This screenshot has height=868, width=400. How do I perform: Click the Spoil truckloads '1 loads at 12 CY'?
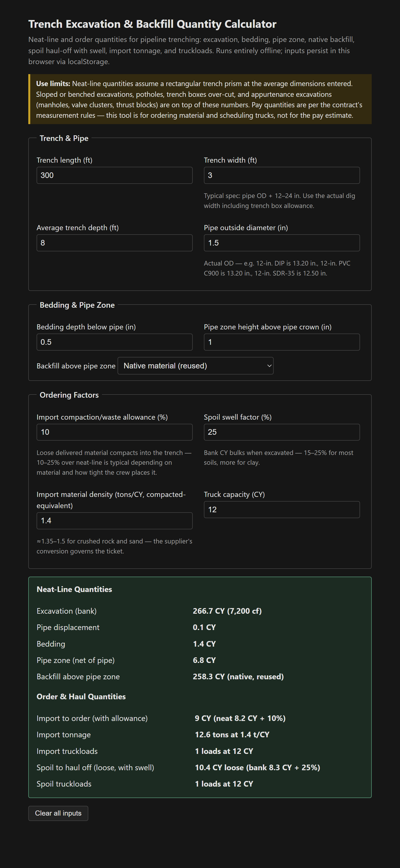(x=224, y=784)
